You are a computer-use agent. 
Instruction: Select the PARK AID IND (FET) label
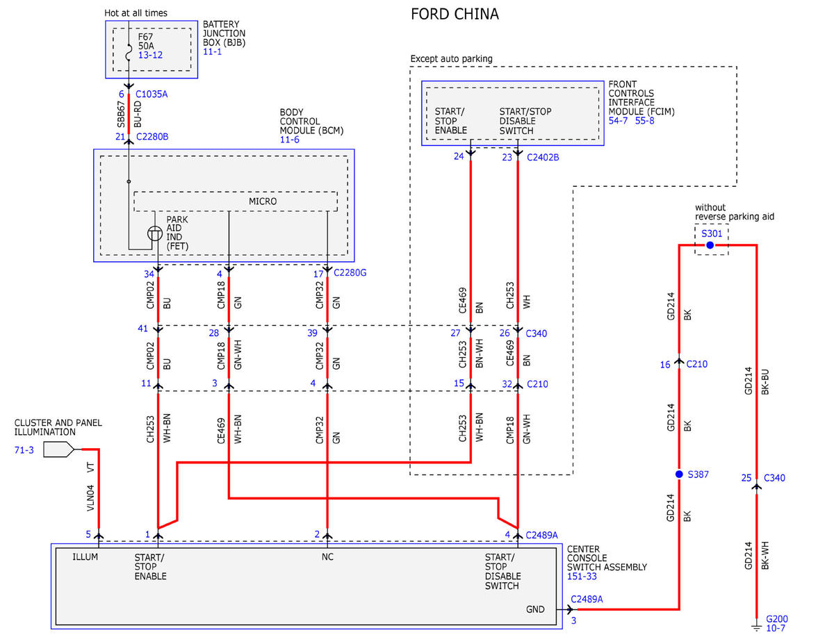[177, 233]
